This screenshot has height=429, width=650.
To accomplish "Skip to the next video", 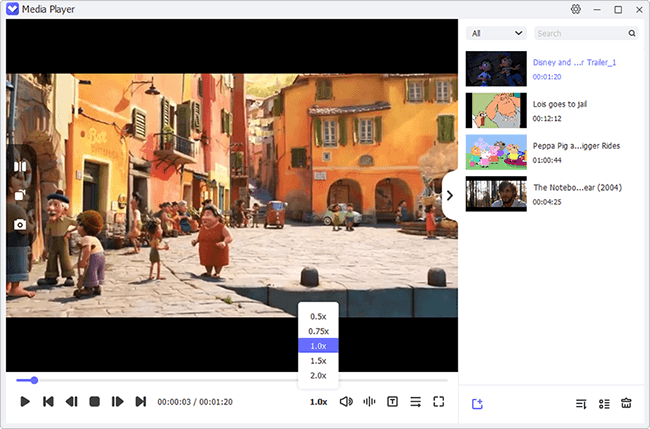I will (x=141, y=402).
